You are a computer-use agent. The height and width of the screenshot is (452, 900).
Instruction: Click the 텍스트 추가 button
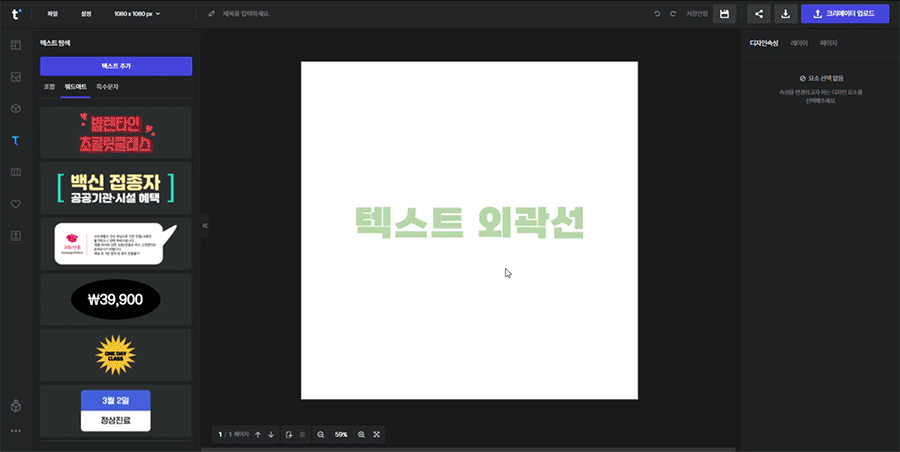(x=116, y=66)
